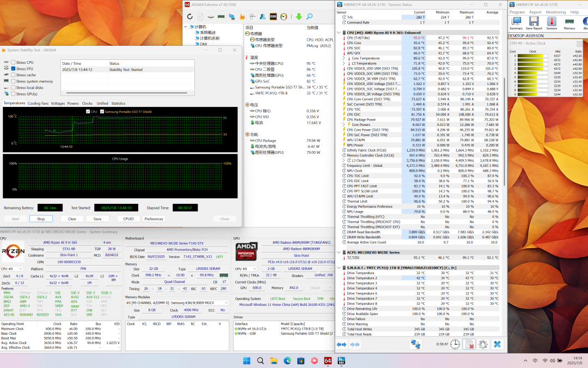Click the magnifier search icon in AIDA64 toolbar
The height and width of the screenshot is (368, 588).
(309, 16)
